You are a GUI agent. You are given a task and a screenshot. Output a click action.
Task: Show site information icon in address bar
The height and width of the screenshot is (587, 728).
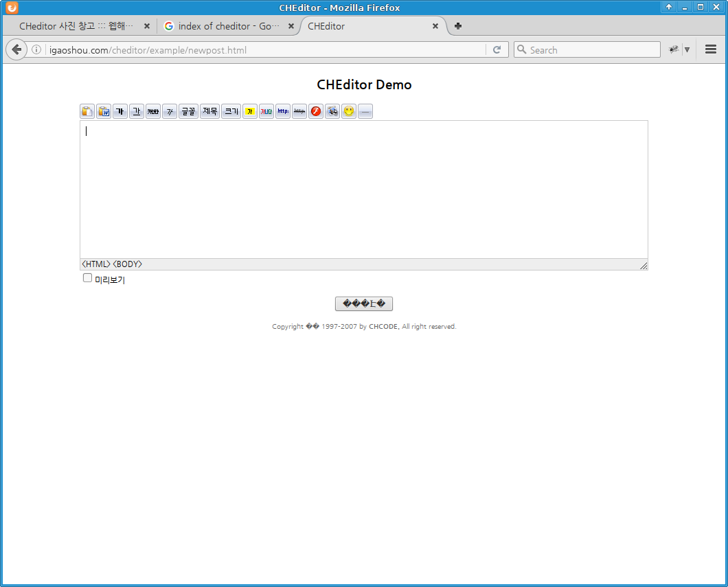tap(36, 49)
